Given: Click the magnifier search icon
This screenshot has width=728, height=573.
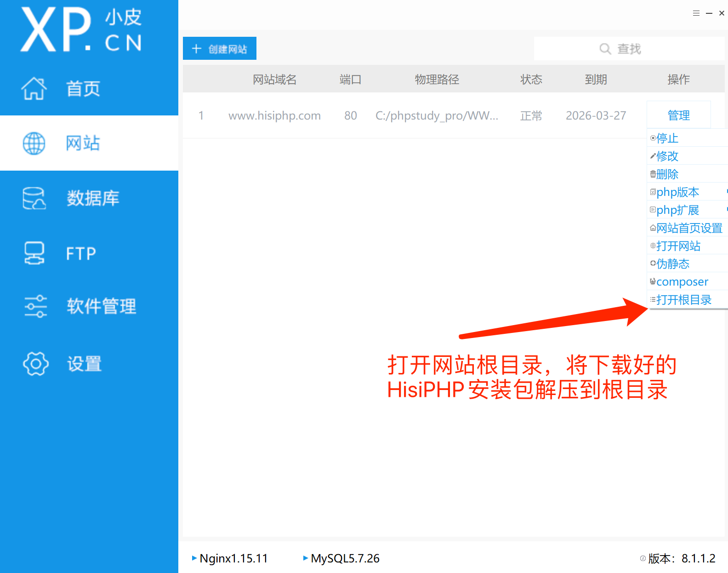Looking at the screenshot, I should coord(605,49).
